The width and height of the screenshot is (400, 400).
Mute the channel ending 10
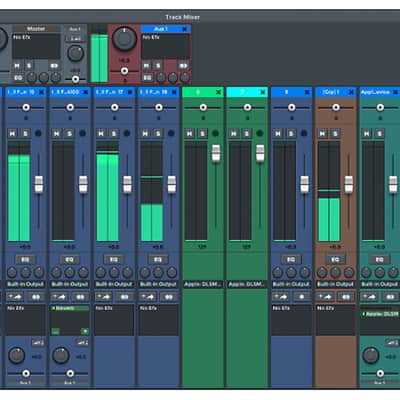point(12,134)
